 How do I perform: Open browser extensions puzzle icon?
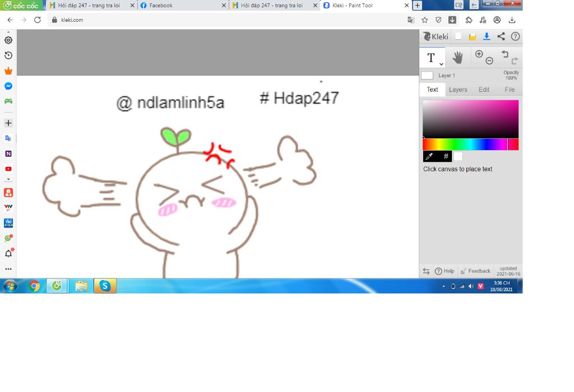469,20
